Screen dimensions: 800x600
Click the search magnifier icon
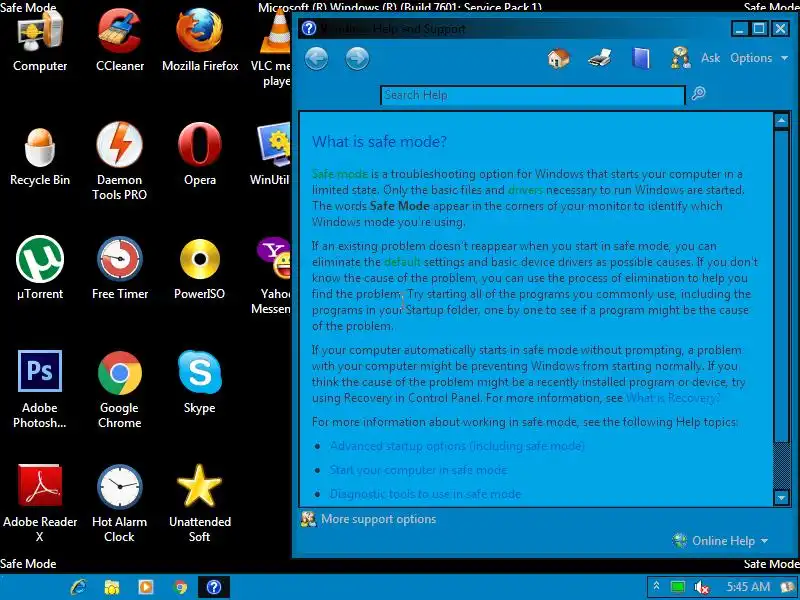click(698, 93)
